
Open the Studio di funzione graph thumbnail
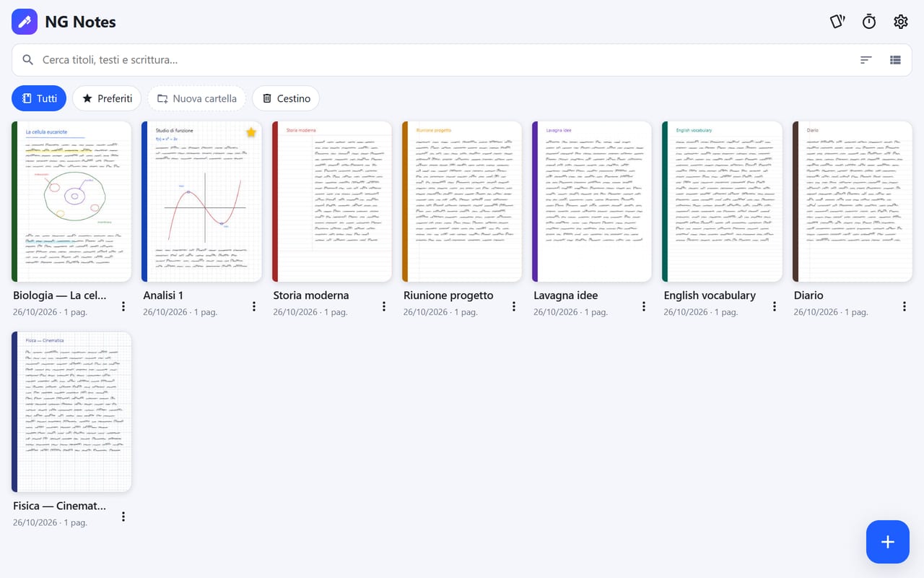tap(201, 202)
